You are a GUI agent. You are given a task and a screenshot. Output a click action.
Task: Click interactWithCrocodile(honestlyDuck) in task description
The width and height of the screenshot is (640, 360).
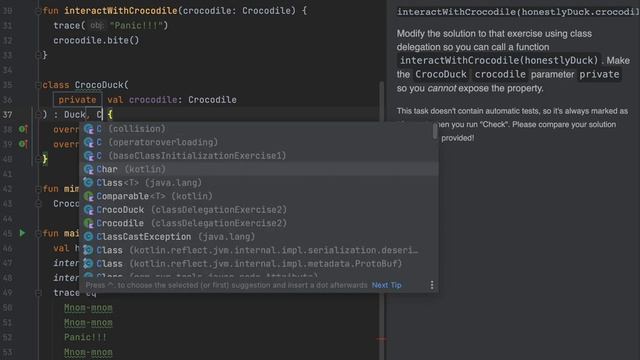[x=499, y=61]
